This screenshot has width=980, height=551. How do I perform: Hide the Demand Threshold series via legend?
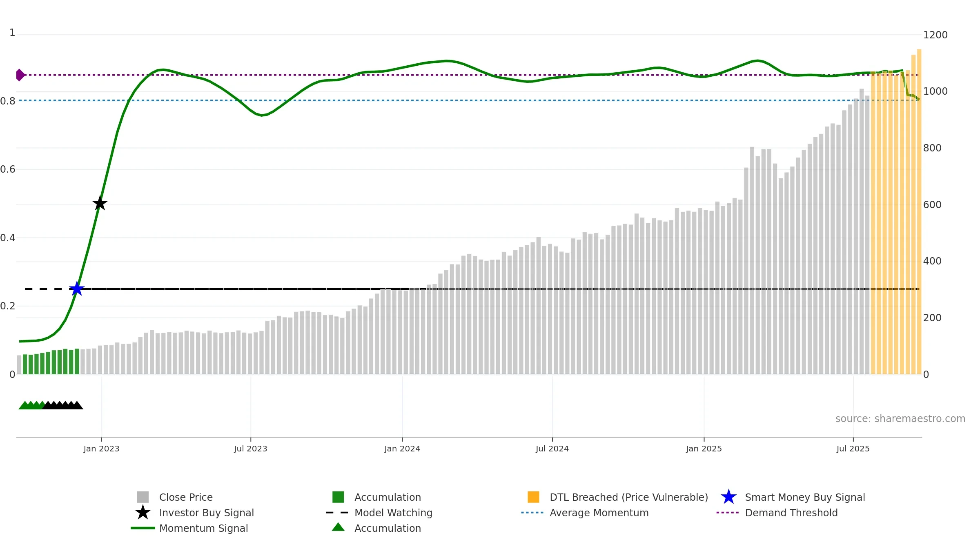pos(791,513)
